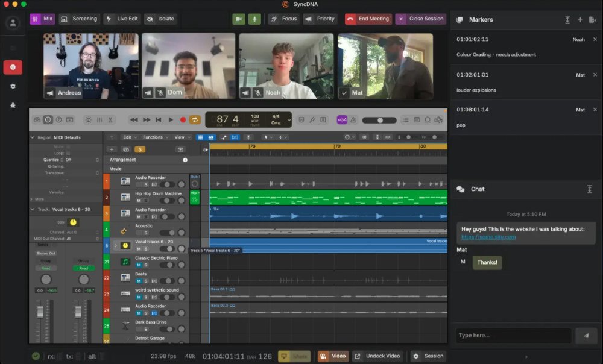Screen dimensions: 603x364
Task: Click the rewind button in transport
Action: 134,120
